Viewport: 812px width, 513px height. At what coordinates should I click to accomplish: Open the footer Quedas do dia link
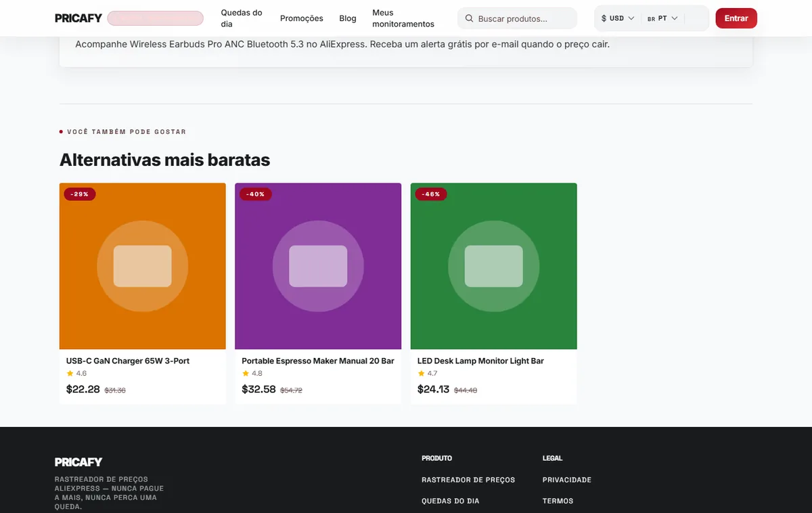(450, 501)
